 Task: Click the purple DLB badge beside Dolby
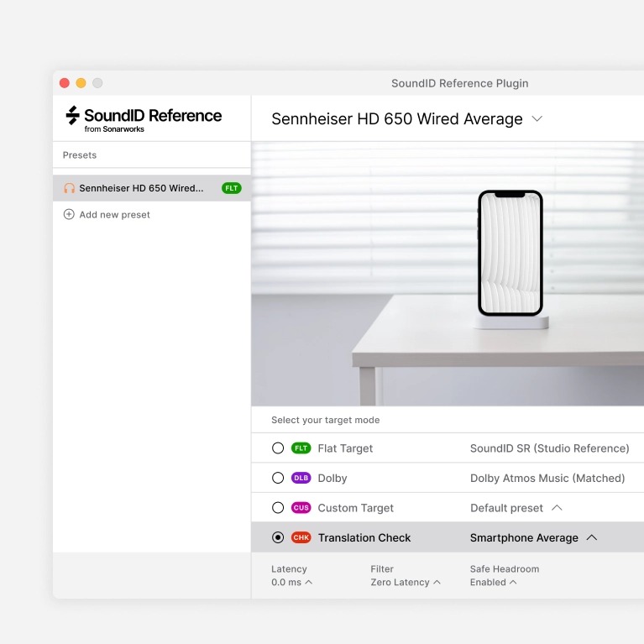[301, 478]
